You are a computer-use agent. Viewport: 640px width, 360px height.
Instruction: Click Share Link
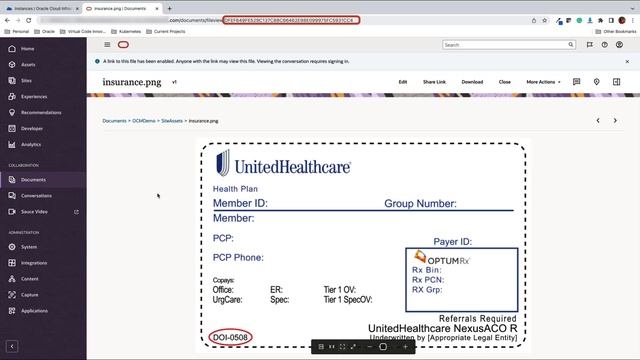434,82
